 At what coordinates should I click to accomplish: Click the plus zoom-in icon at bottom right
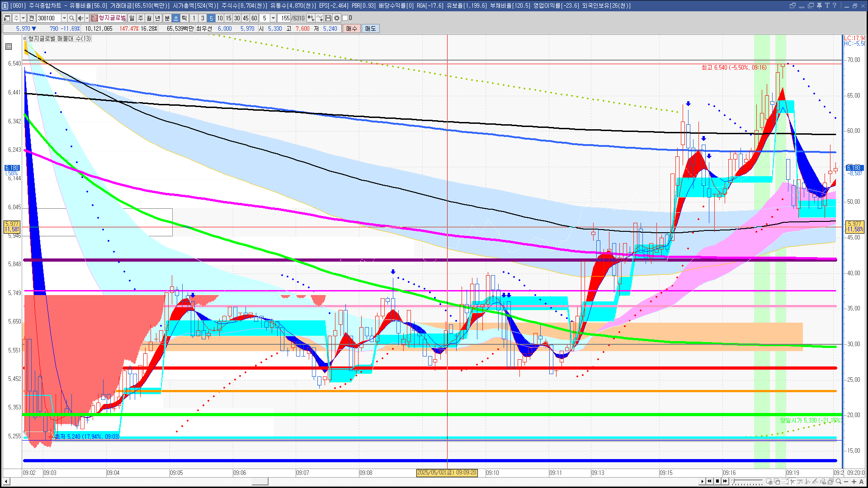[854, 481]
